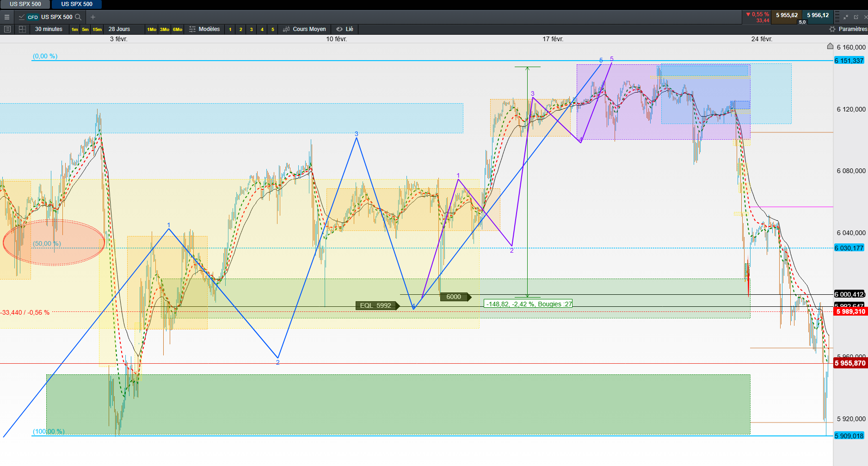Select the red ellipse drawing on the chart
The image size is (868, 466).
pyautogui.click(x=54, y=242)
